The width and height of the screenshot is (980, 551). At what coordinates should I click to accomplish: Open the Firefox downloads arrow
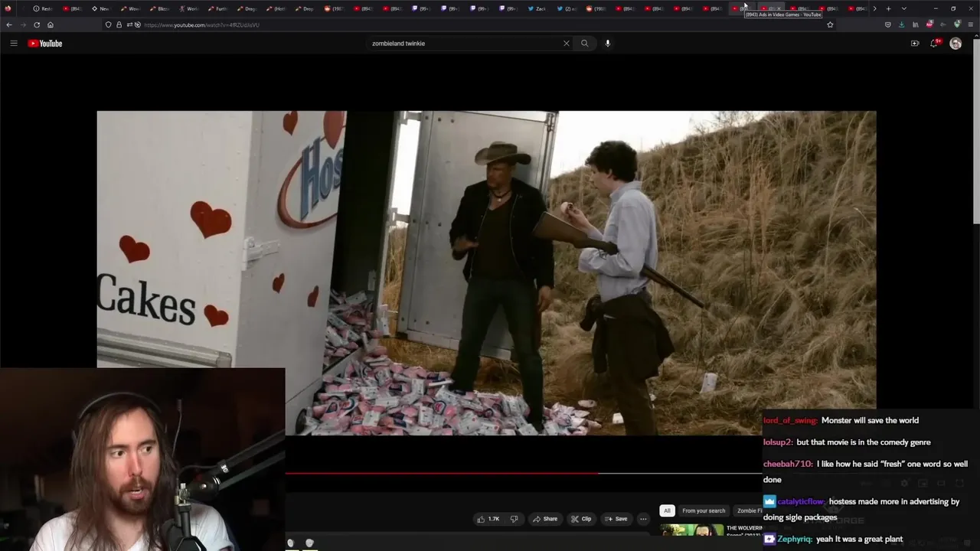click(x=901, y=24)
